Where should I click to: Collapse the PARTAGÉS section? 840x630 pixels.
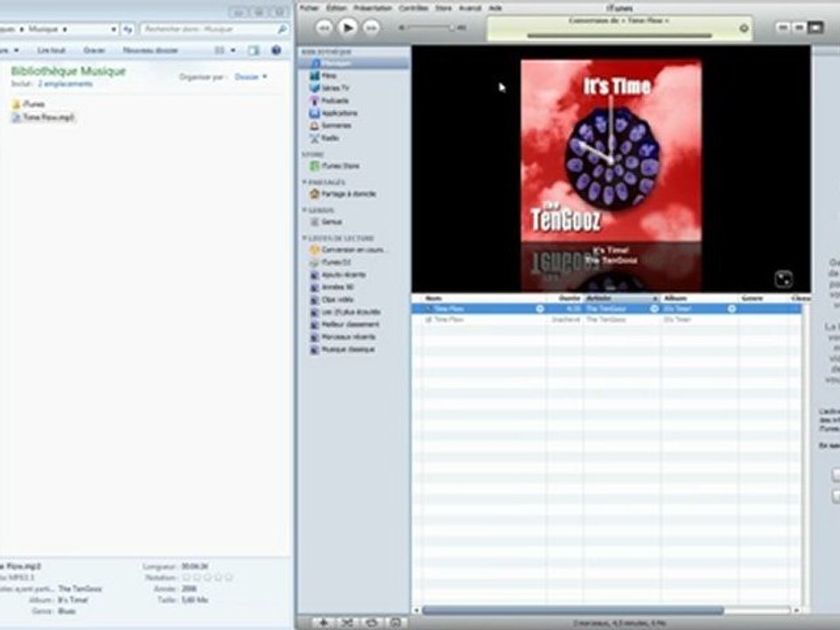[x=304, y=182]
